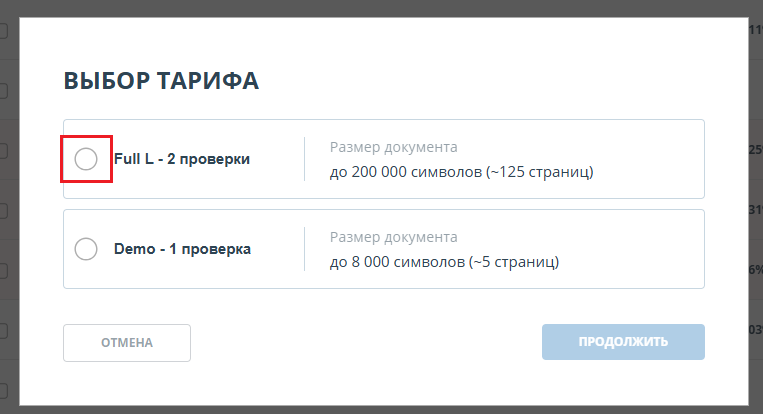The height and width of the screenshot is (414, 763).
Task: Toggle background checkbox in the 6% row
Action: [3, 270]
